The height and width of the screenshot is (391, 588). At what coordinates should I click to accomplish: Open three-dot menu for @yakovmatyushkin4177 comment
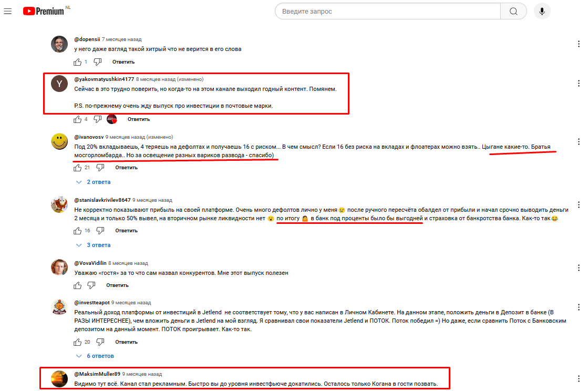(579, 83)
